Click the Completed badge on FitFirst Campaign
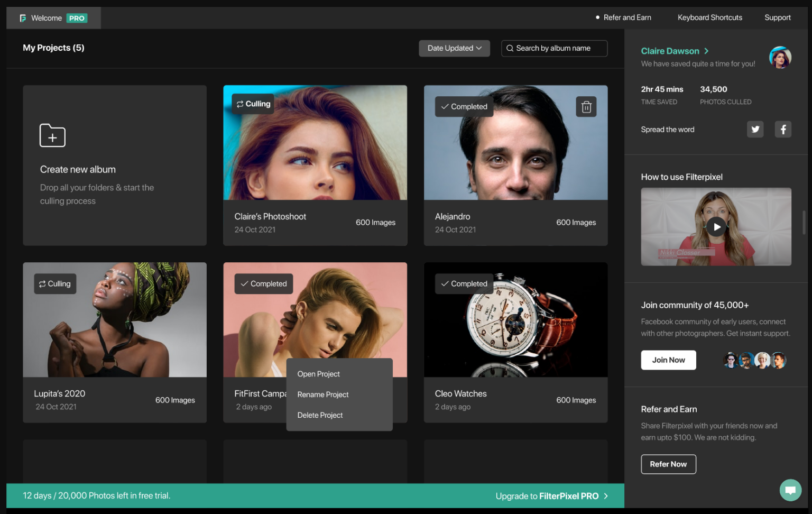This screenshot has width=812, height=514. click(263, 283)
